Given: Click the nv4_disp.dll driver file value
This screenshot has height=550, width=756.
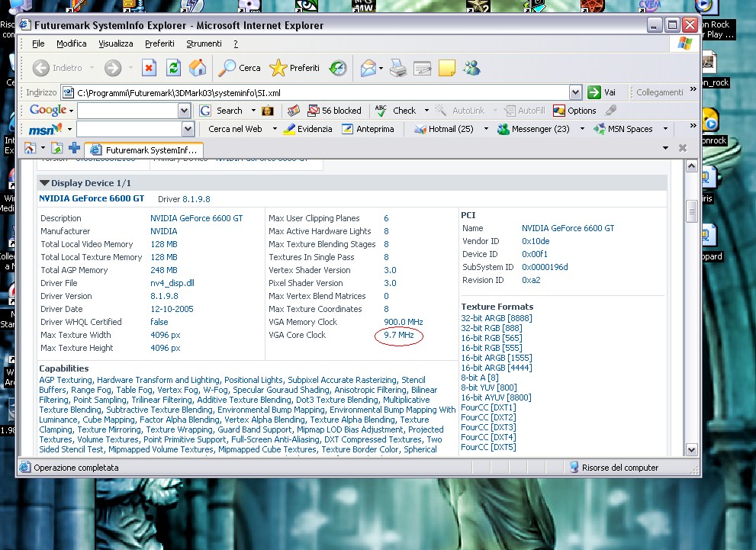Looking at the screenshot, I should pos(172,283).
